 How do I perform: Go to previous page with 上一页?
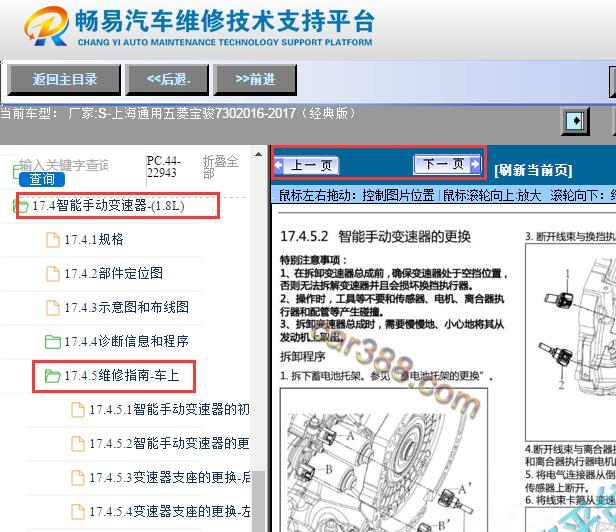tap(307, 165)
